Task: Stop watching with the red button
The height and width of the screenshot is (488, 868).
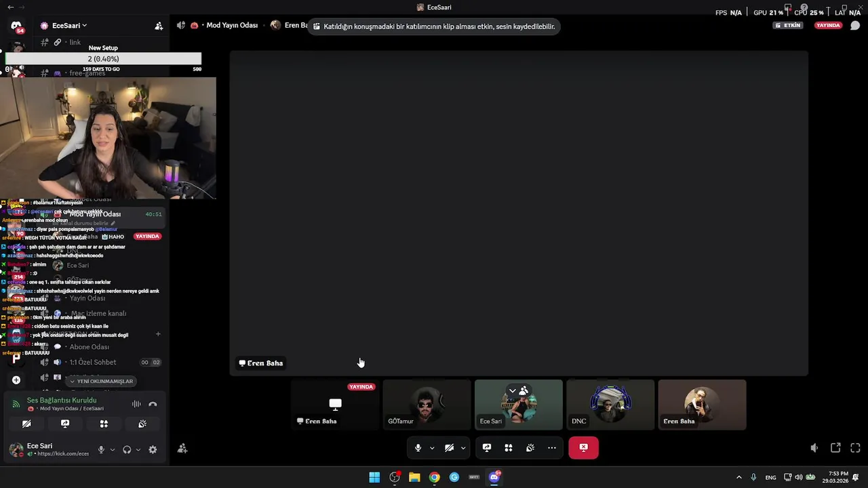Action: [x=584, y=447]
